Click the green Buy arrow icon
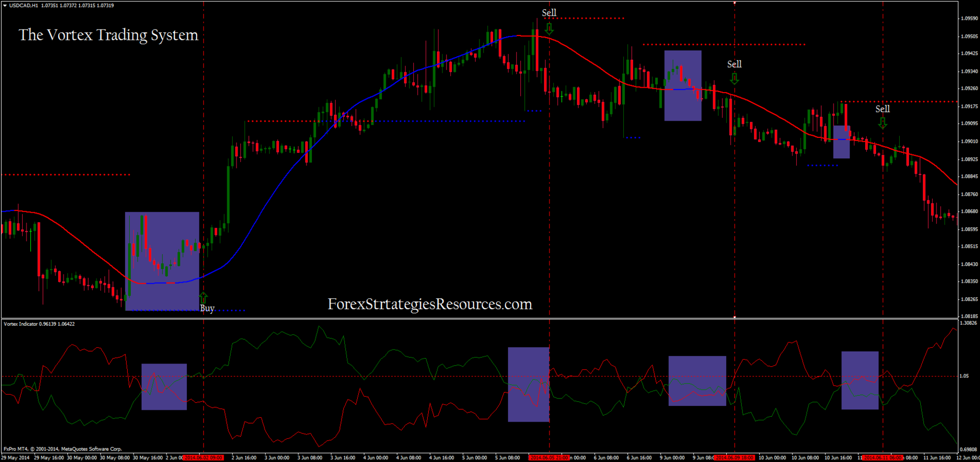The width and height of the screenshot is (980, 462). [x=203, y=298]
